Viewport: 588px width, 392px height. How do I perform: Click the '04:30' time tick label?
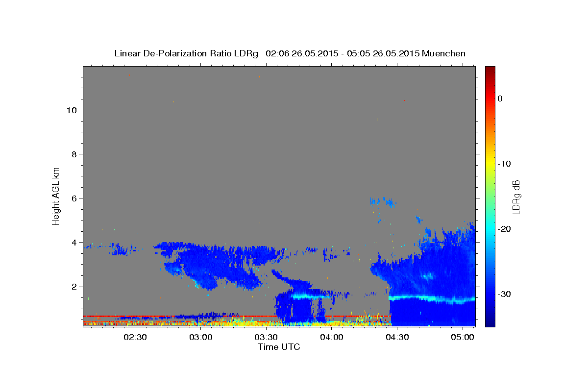pyautogui.click(x=397, y=337)
